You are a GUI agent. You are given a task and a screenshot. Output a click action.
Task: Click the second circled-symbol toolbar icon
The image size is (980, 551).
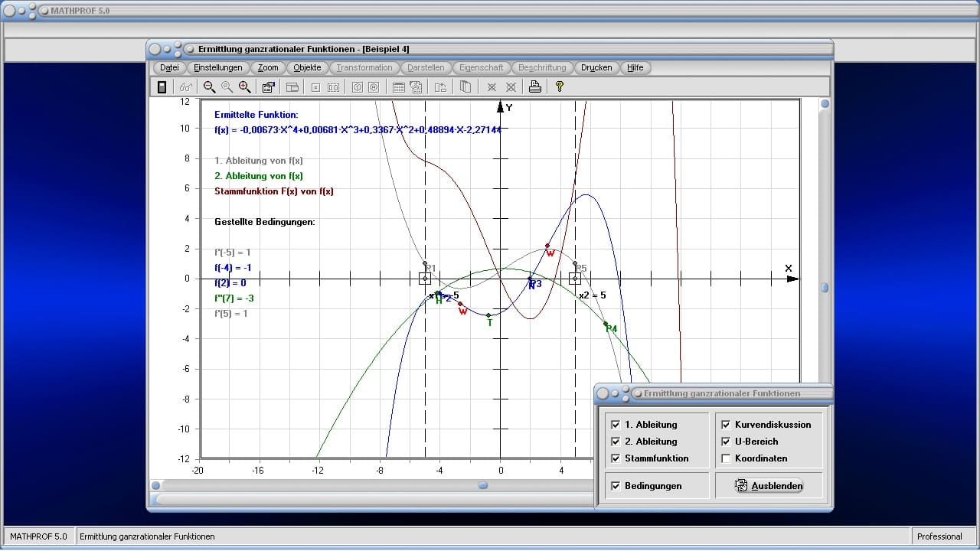coord(374,87)
